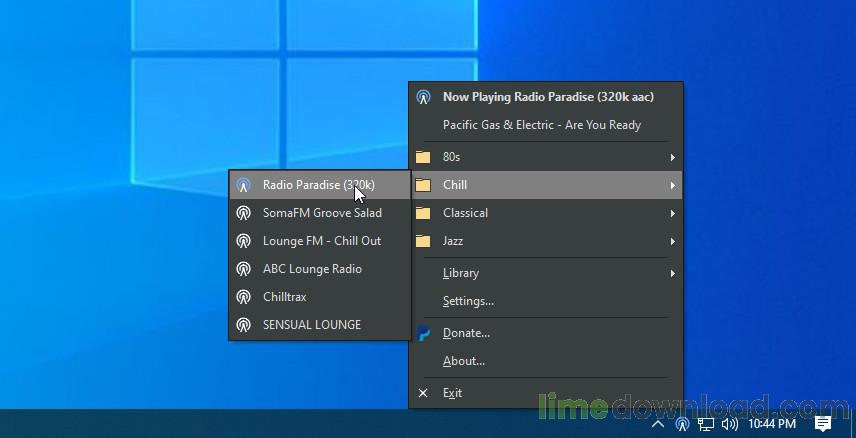
Task: Expand the 80s submenu arrow
Action: pyautogui.click(x=673, y=157)
